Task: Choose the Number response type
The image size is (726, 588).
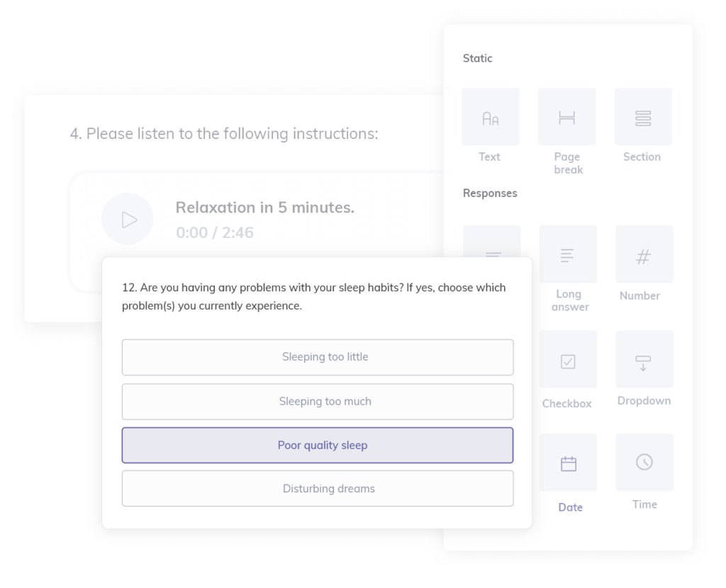Action: [x=644, y=255]
